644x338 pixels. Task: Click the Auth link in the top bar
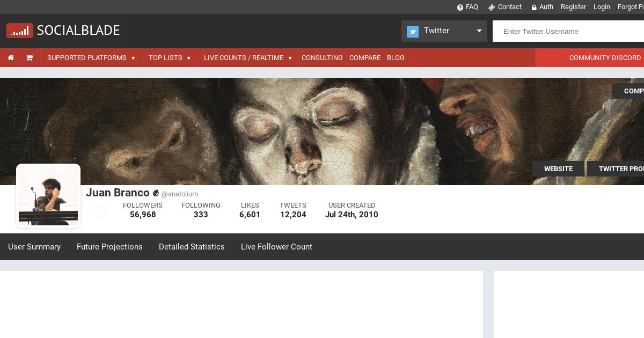(x=546, y=7)
